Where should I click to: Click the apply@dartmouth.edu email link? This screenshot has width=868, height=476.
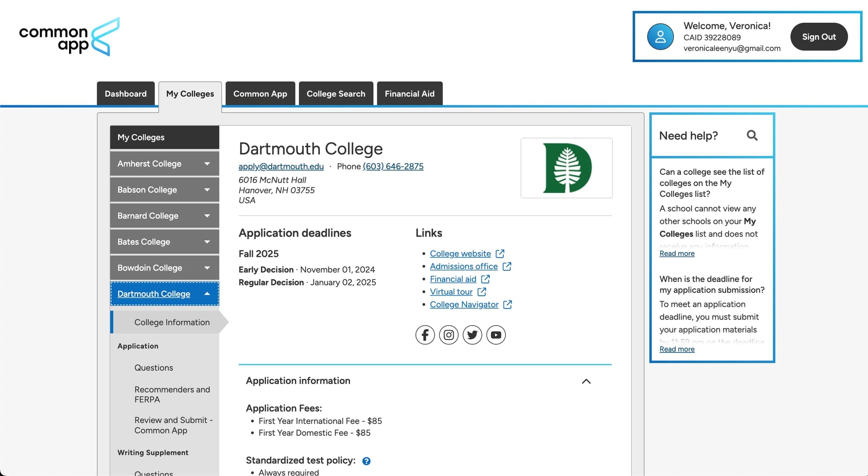click(281, 166)
